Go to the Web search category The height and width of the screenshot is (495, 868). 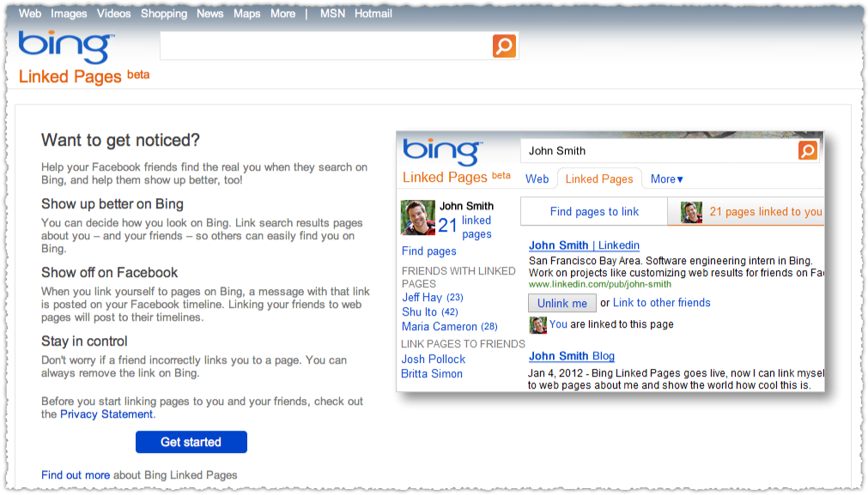coord(30,14)
